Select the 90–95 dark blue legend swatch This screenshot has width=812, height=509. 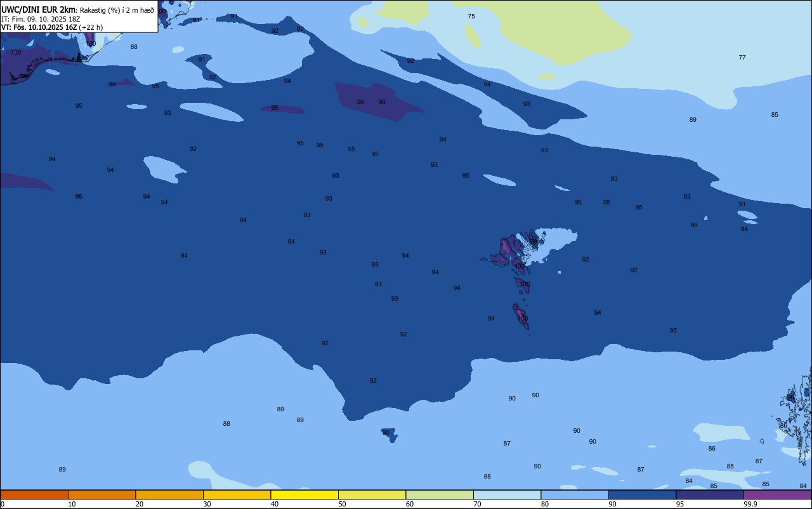pyautogui.click(x=642, y=494)
